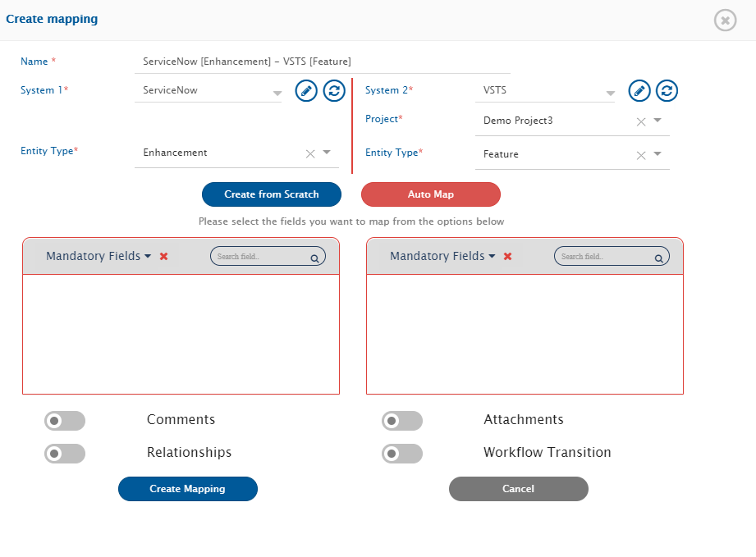The image size is (756, 557).
Task: Turn on the Relationships toggle
Action: 65,454
